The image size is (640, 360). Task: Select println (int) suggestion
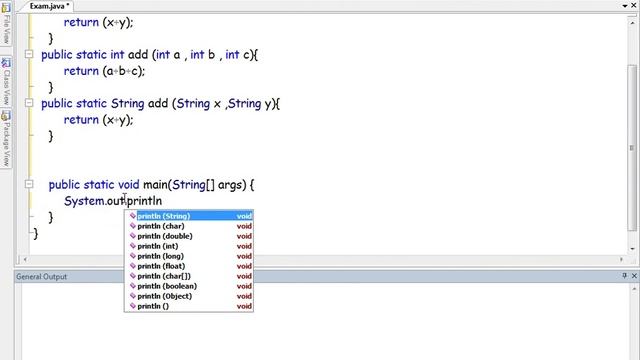pos(189,246)
